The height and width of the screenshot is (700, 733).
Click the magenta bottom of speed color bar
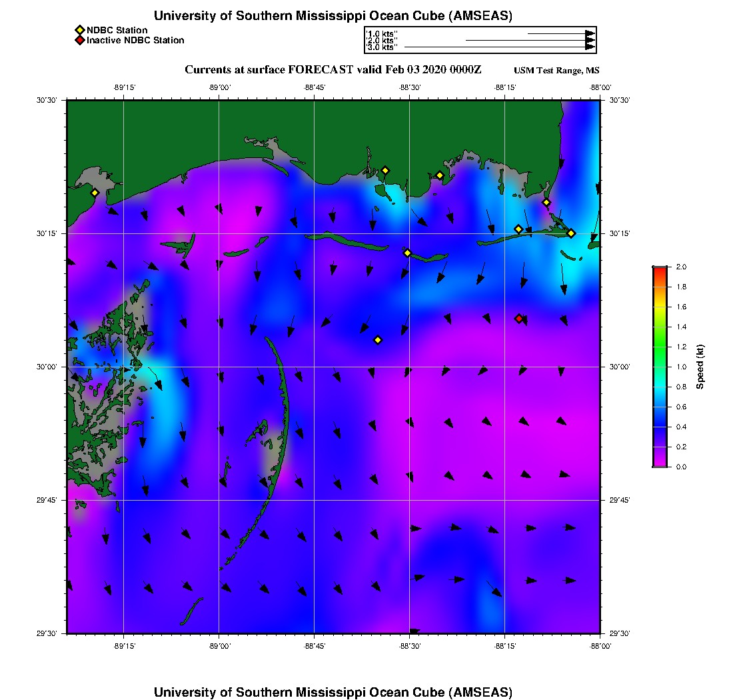(x=659, y=464)
